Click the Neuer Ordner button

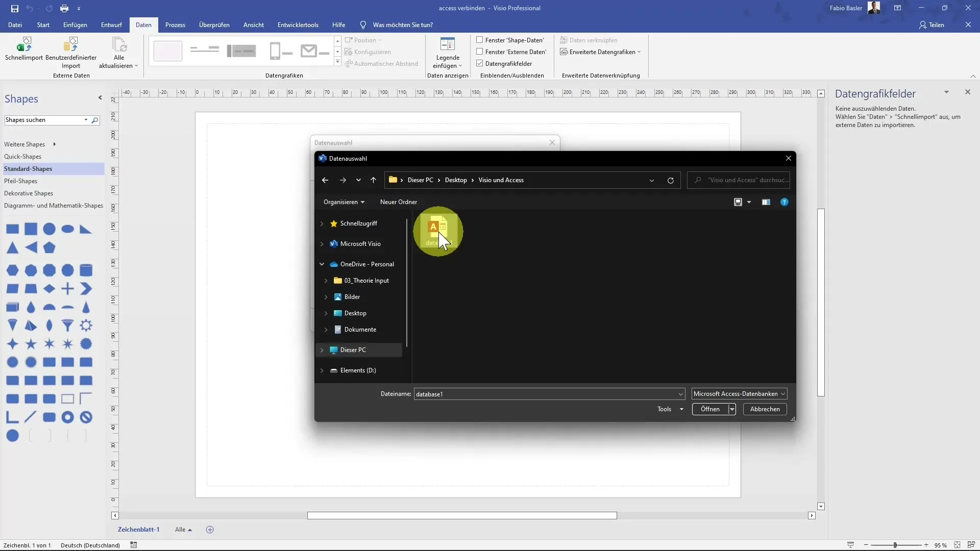tap(398, 202)
